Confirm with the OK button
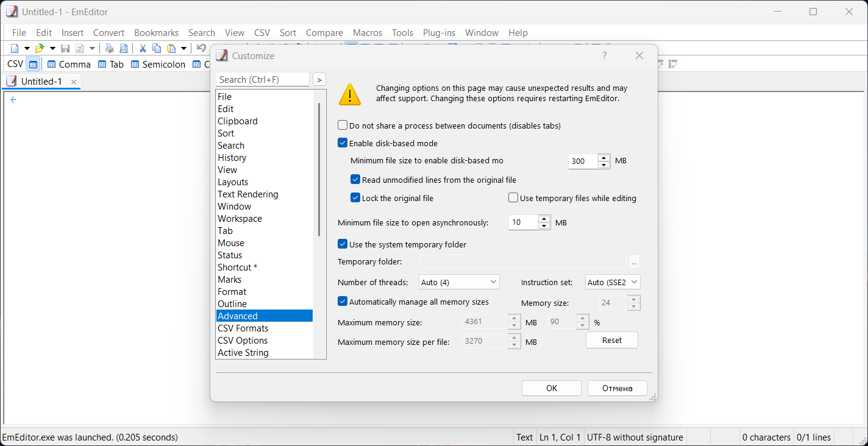868x446 pixels. pos(552,388)
